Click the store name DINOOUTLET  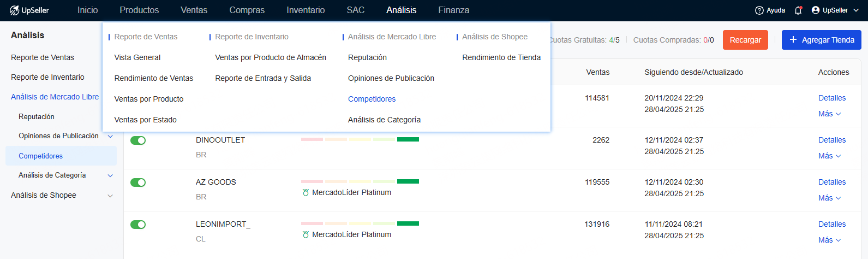click(220, 140)
